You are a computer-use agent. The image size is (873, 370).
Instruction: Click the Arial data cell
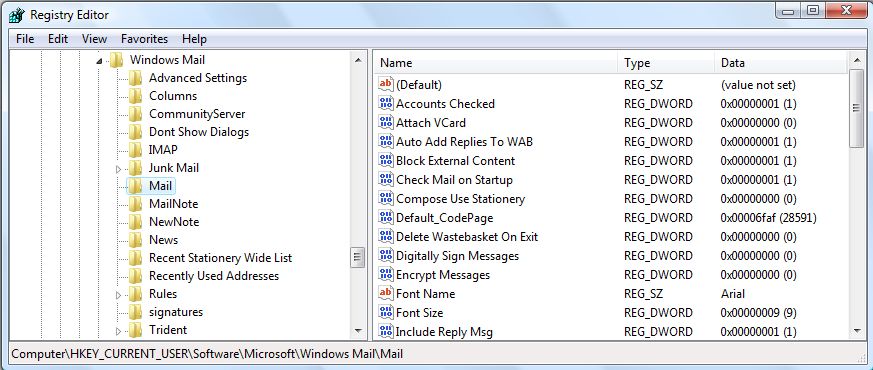point(733,294)
